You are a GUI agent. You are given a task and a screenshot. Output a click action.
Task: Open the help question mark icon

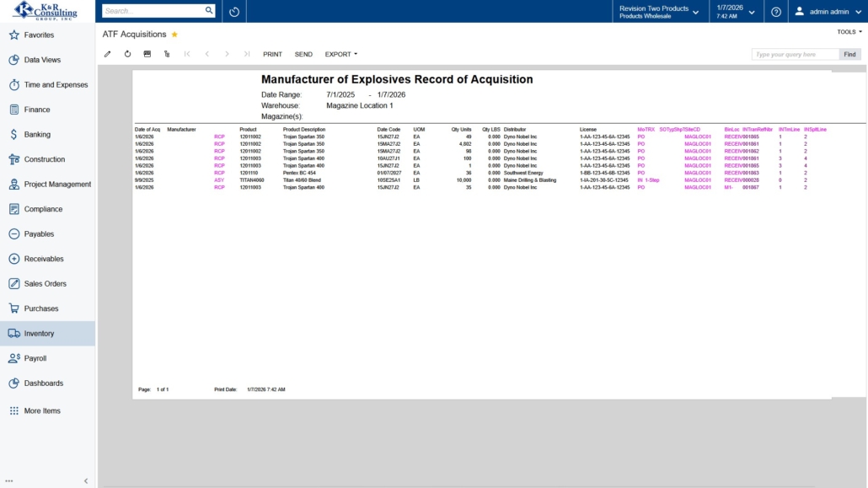(775, 12)
